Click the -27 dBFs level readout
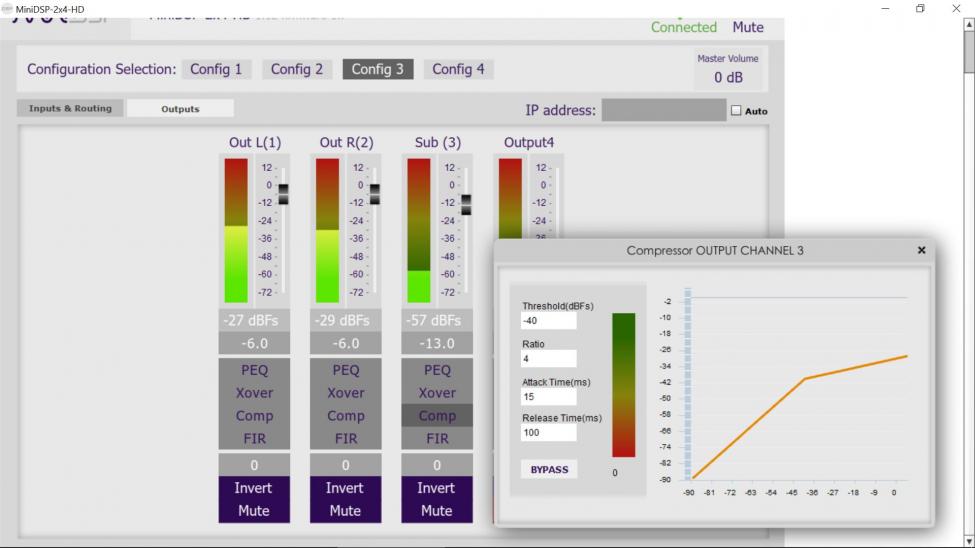This screenshot has height=548, width=975. coord(254,320)
